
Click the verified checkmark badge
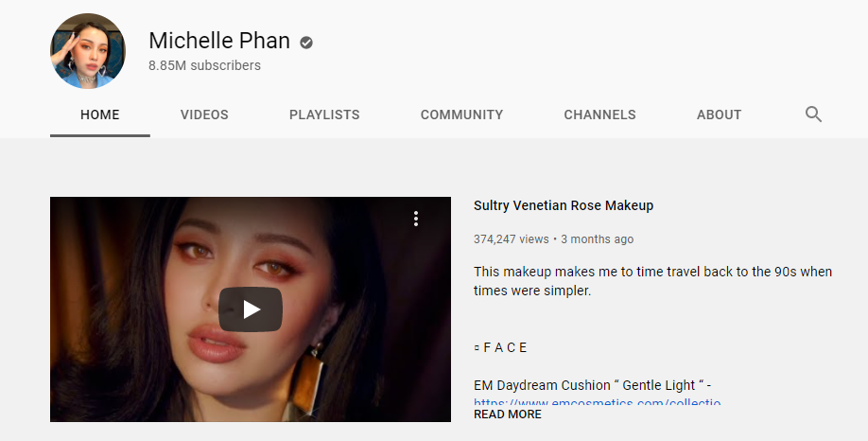pyautogui.click(x=306, y=43)
